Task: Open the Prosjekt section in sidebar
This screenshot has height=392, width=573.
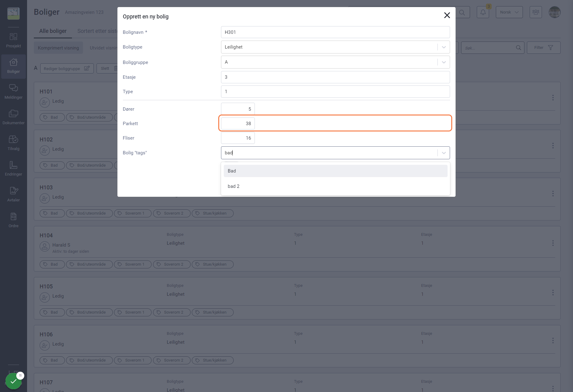Action: [14, 40]
